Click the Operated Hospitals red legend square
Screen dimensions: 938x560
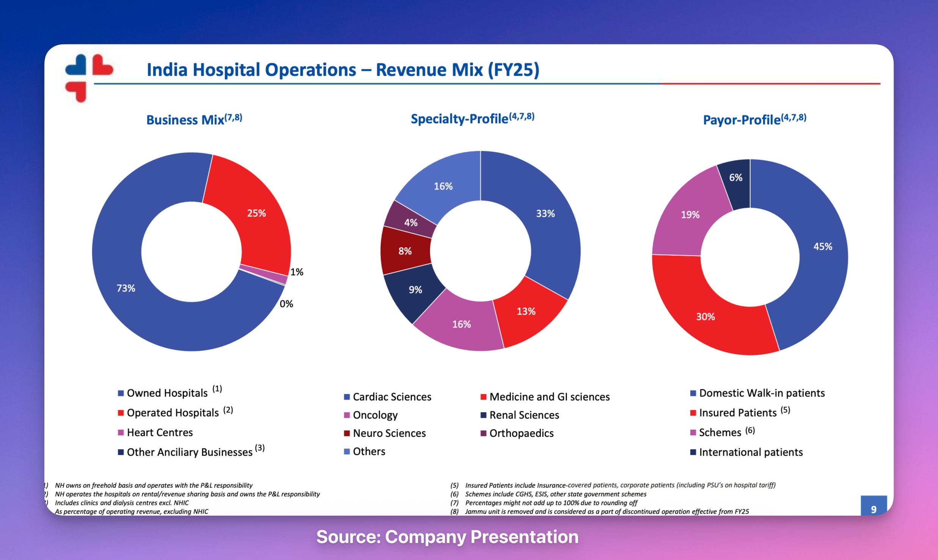pos(121,413)
